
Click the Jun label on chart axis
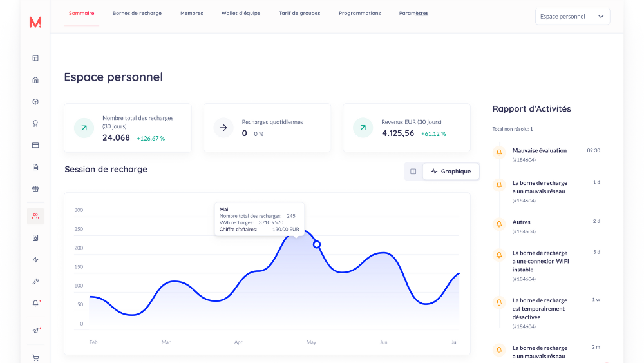coord(383,342)
